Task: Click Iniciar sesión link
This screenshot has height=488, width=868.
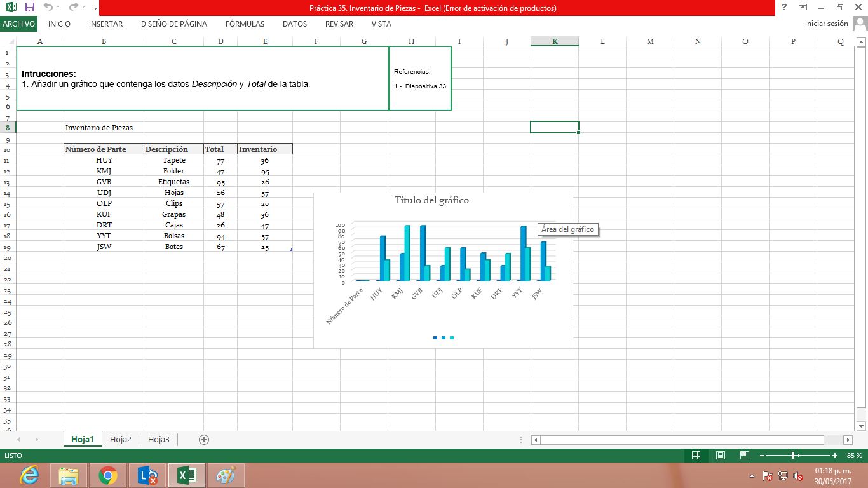Action: 826,24
